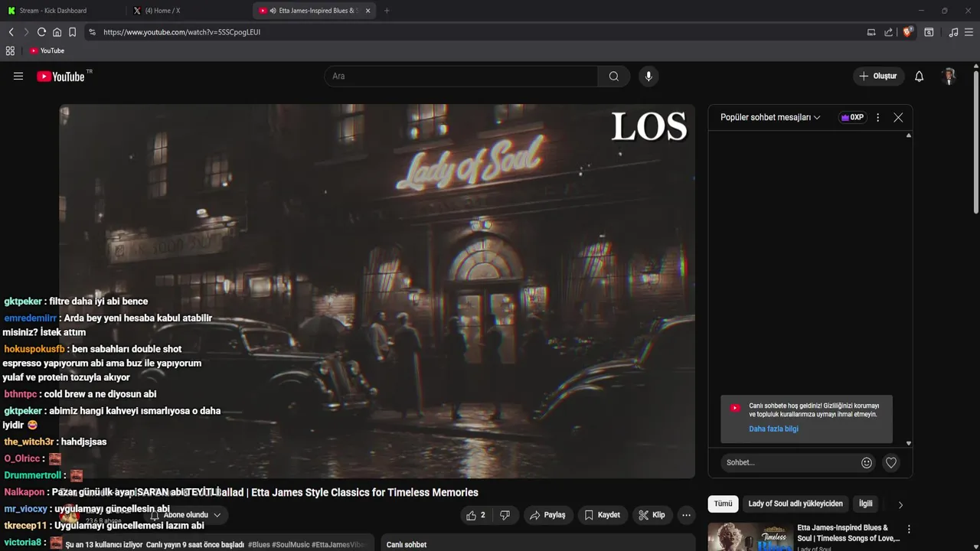Open the account avatar menu
Viewport: 980px width, 551px height.
click(x=949, y=77)
